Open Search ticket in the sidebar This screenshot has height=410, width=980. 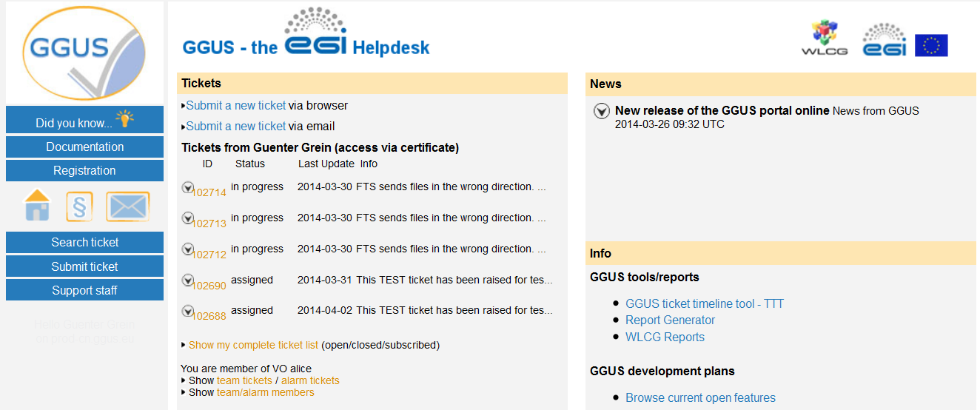click(84, 242)
